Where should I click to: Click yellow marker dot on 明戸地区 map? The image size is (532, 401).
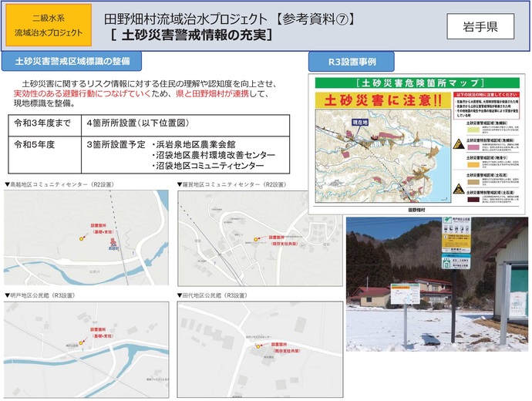81,343
